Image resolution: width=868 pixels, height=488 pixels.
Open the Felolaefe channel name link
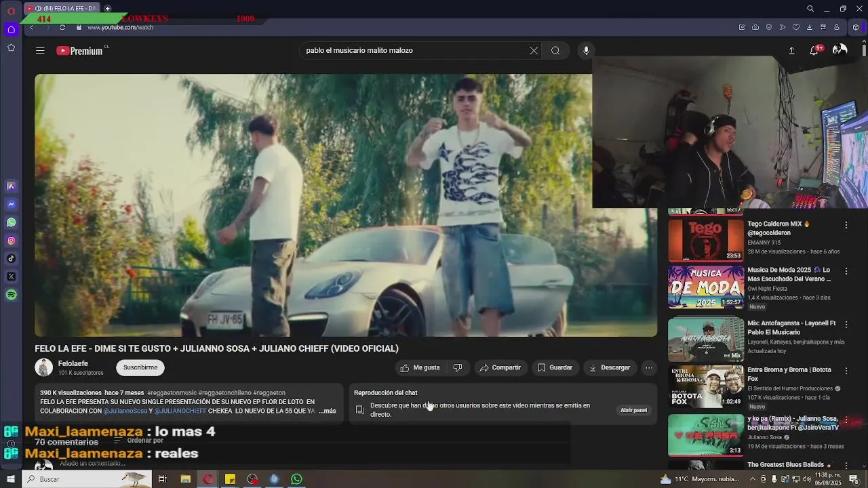tap(73, 363)
